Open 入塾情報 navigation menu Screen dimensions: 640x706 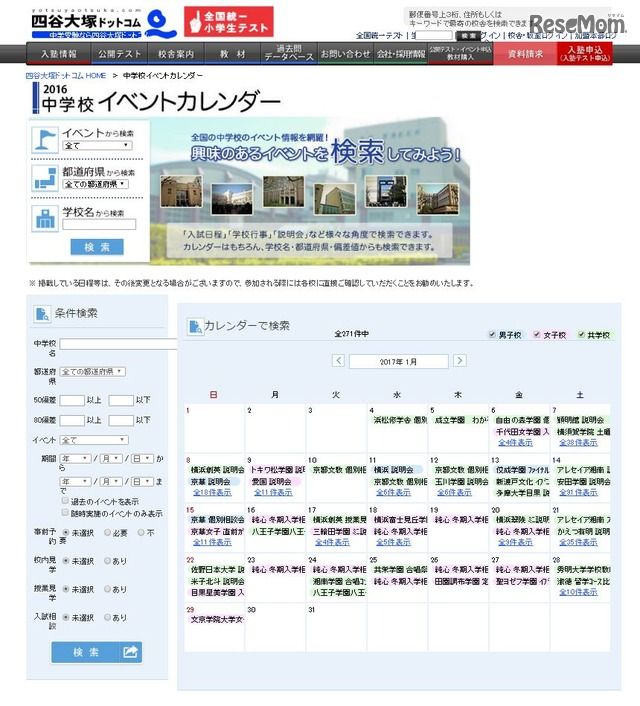tap(59, 54)
